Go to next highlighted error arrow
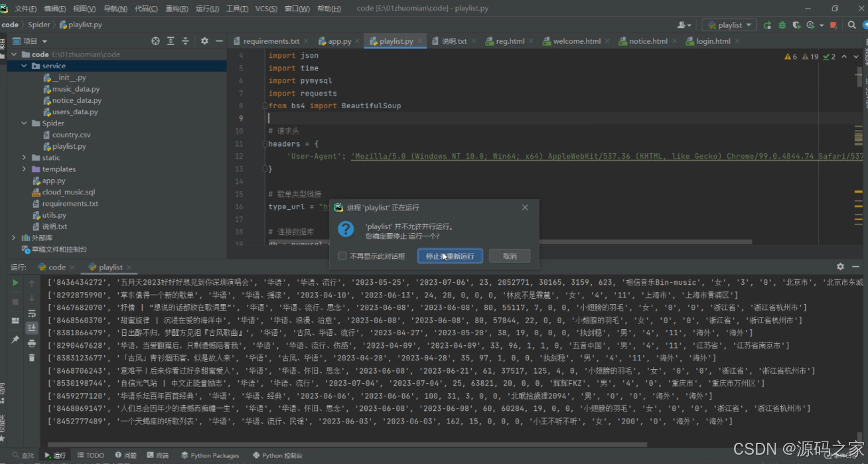The height and width of the screenshot is (464, 868). click(857, 56)
